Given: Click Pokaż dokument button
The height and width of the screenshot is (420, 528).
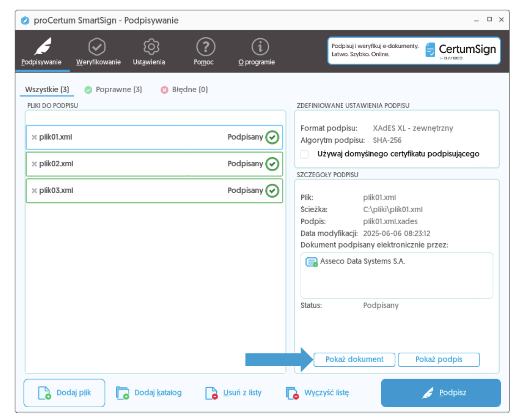Looking at the screenshot, I should (354, 360).
